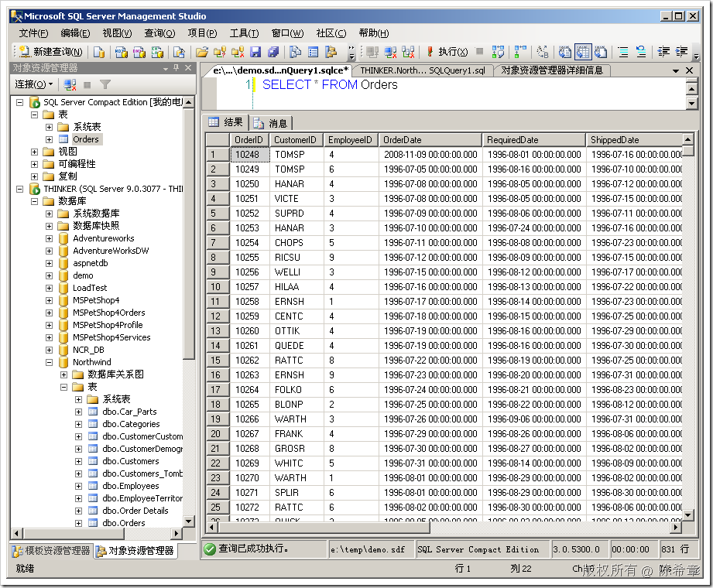The image size is (713, 588).
Task: Click the MDX query toolbar icon
Action: (121, 52)
